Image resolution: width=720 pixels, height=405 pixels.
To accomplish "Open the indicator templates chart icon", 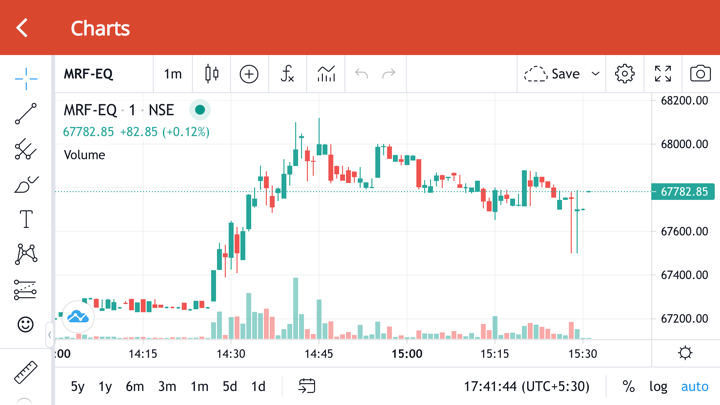I will coord(326,74).
